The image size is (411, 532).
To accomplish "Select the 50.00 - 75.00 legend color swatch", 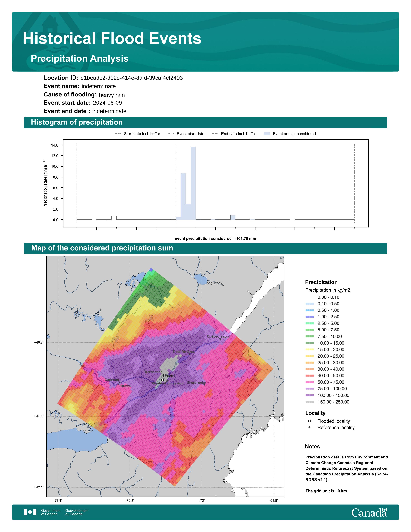I will point(310,382).
